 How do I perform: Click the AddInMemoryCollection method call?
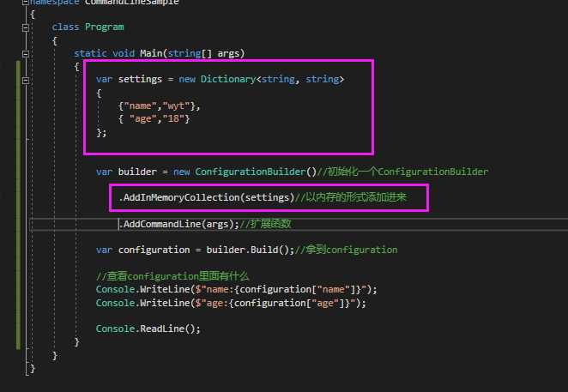(x=181, y=198)
